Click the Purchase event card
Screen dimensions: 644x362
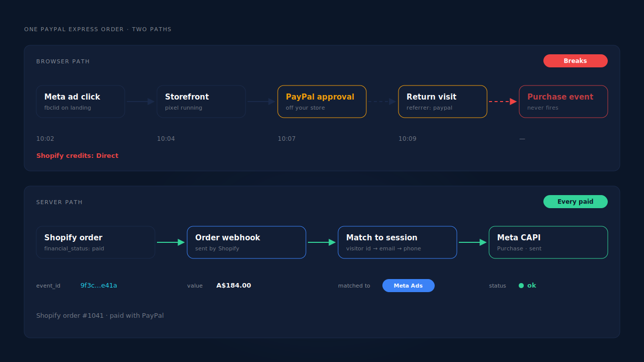[x=563, y=102]
